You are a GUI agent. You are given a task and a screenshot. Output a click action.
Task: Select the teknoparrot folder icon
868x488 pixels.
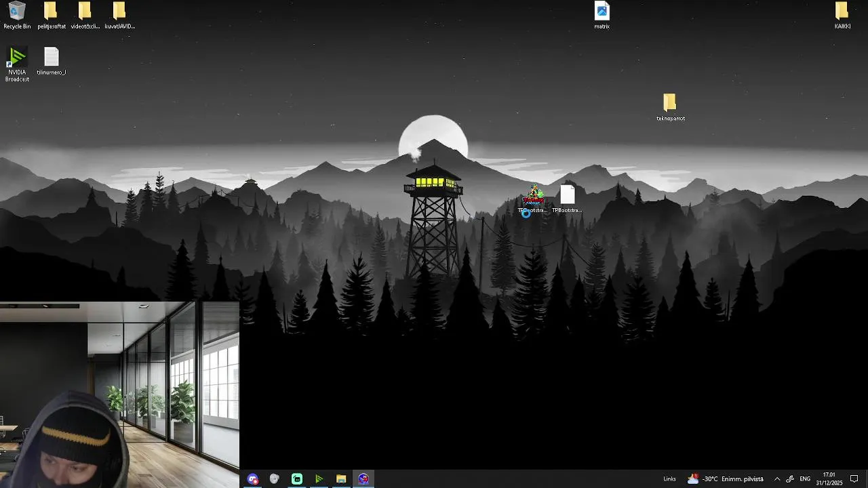670,107
